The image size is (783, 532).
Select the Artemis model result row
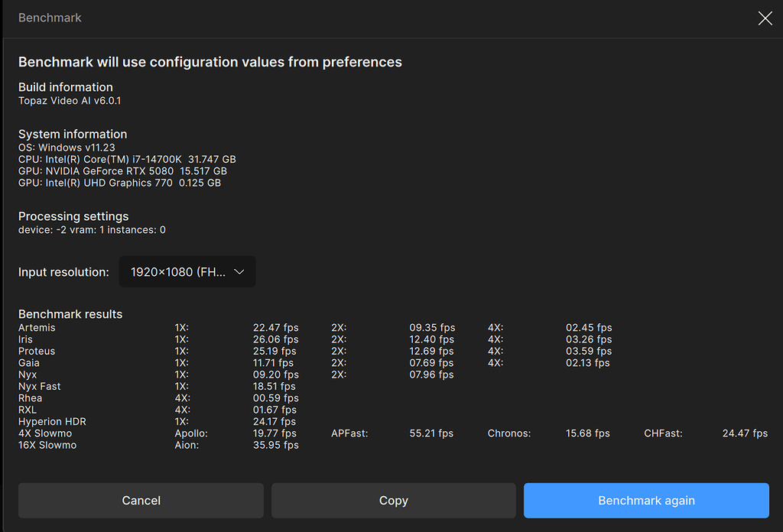click(x=34, y=327)
